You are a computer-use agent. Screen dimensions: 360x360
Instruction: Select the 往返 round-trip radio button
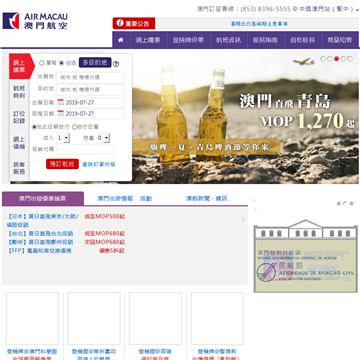(61, 63)
